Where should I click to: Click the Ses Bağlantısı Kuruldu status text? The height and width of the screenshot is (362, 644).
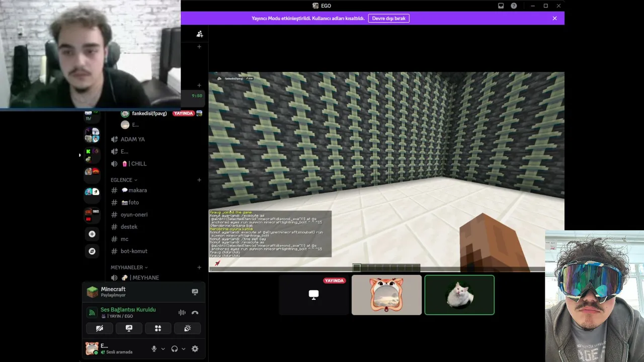point(128,310)
